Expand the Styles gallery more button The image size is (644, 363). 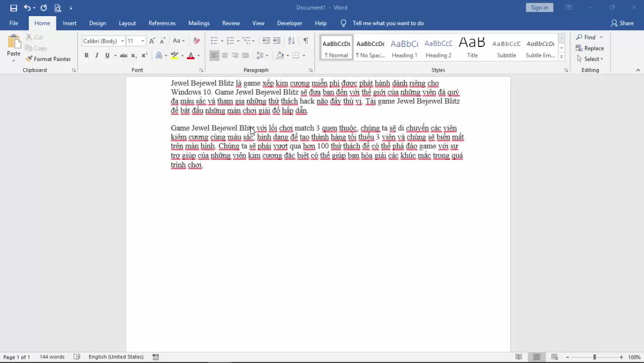point(561,57)
